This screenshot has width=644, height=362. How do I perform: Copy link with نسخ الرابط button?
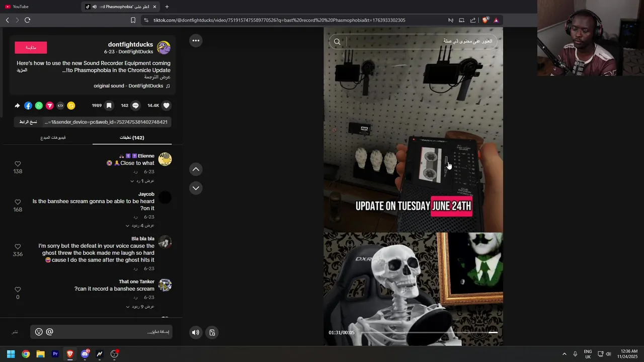pyautogui.click(x=28, y=122)
